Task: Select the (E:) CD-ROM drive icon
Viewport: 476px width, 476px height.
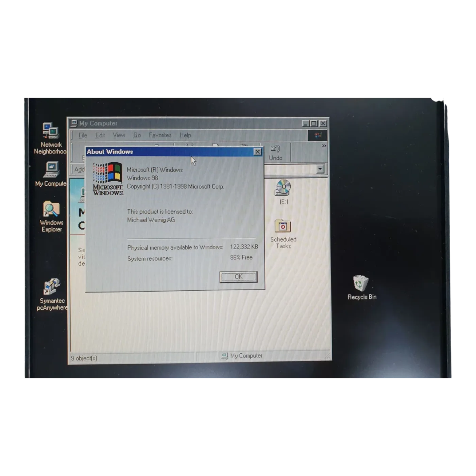Action: coord(283,192)
